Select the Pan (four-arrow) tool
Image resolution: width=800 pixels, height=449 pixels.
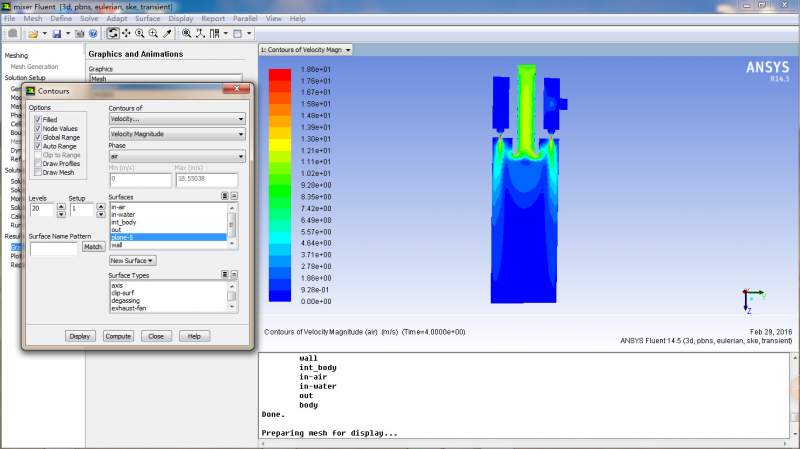click(126, 34)
